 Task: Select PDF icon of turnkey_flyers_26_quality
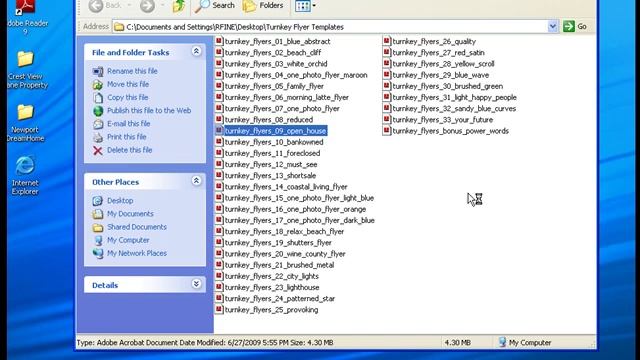(x=387, y=41)
